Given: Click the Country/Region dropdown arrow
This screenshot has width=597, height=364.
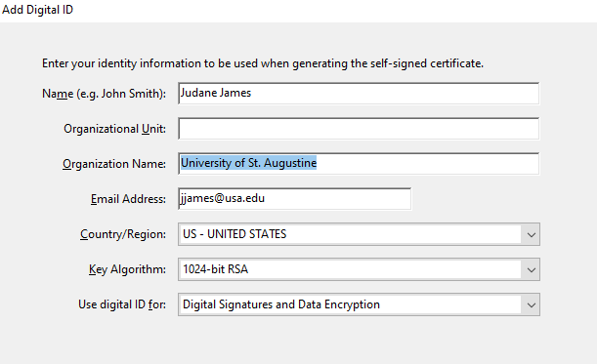Looking at the screenshot, I should click(x=532, y=234).
